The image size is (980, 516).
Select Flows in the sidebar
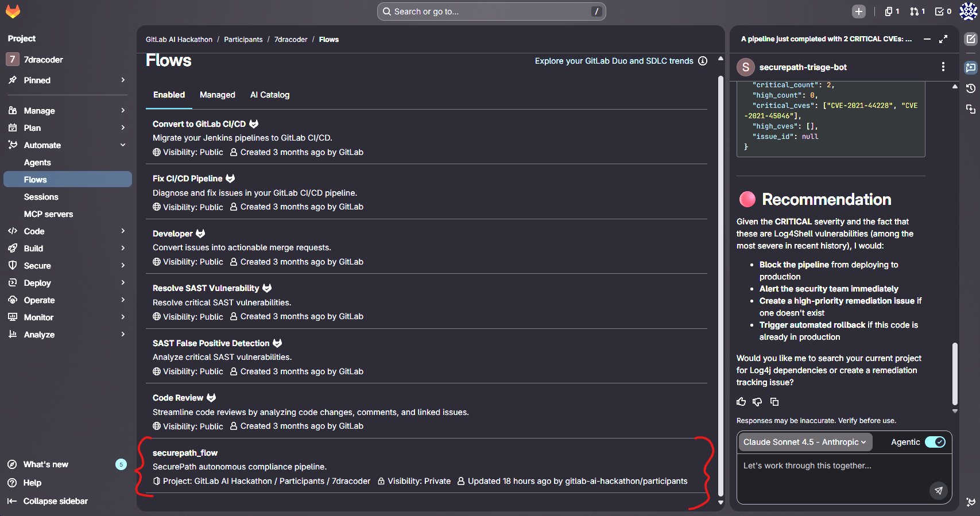pos(67,180)
